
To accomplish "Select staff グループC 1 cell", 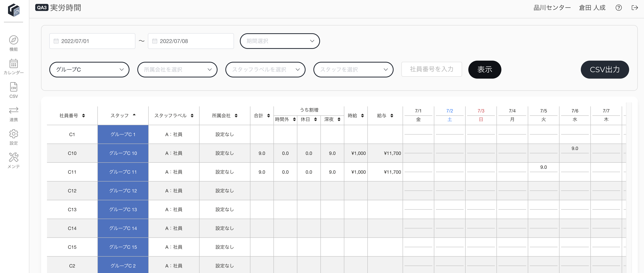I will [123, 134].
